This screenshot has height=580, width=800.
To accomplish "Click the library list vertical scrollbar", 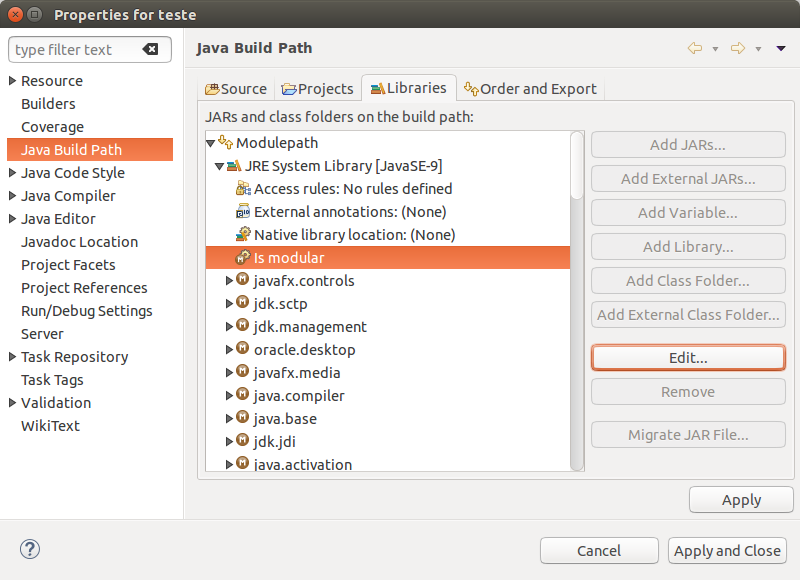I will [577, 301].
